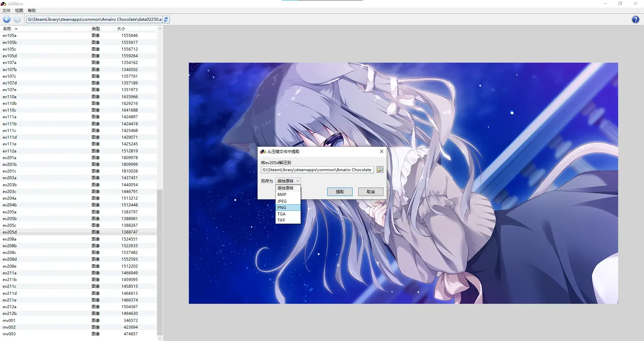644x341 pixels.
Task: Select file ev111e
Action: [78, 144]
